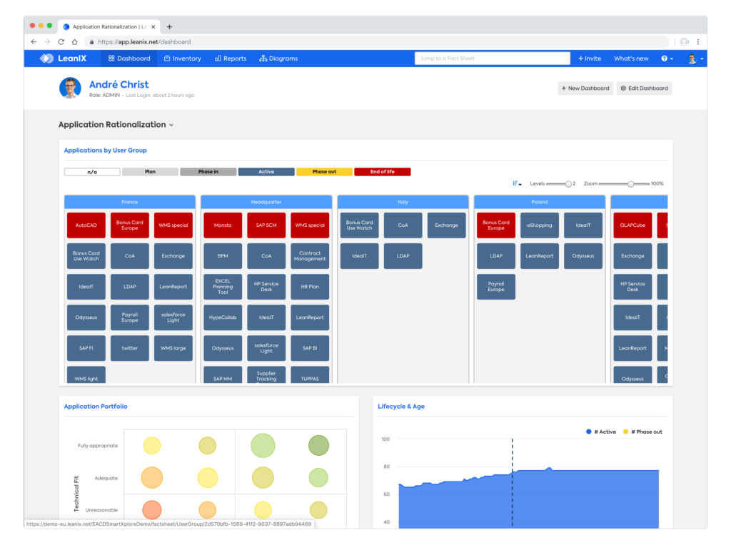Open Applications by User Group report
The height and width of the screenshot is (560, 731).
[x=106, y=150]
